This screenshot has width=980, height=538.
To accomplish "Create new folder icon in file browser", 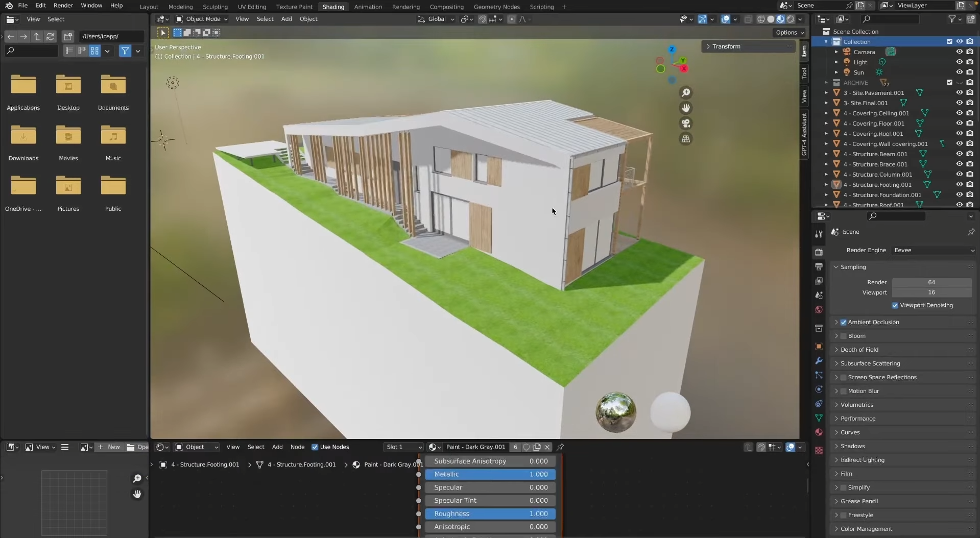I will (67, 36).
